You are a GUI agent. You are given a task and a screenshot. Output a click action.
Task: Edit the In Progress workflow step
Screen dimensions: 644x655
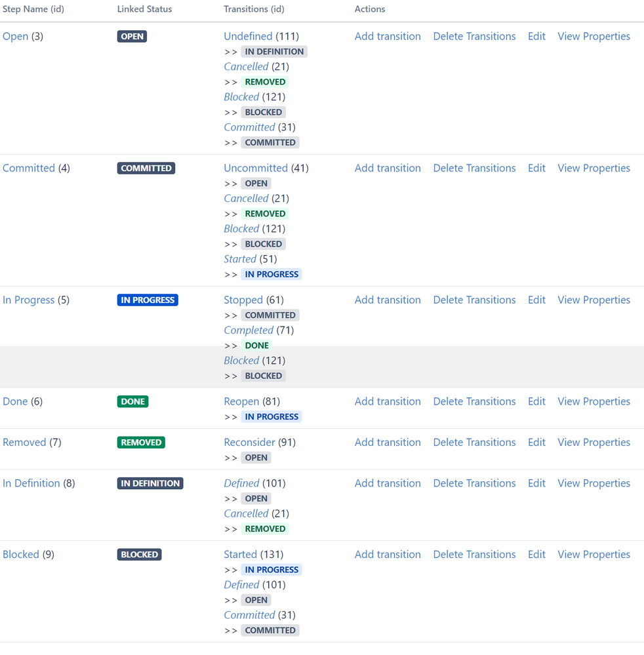[536, 300]
